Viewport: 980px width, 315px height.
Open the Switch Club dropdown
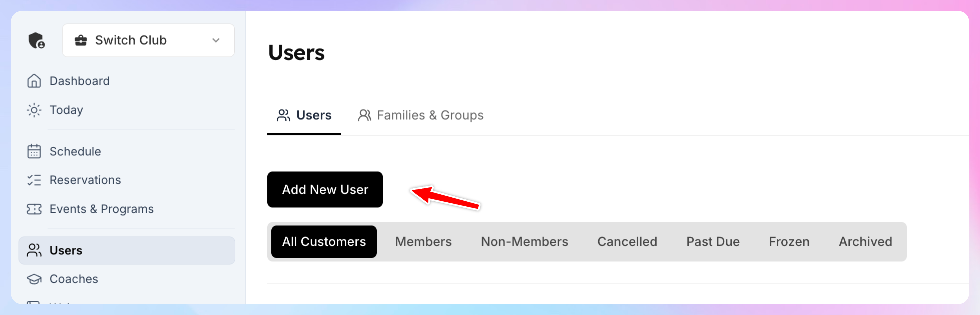pyautogui.click(x=148, y=40)
